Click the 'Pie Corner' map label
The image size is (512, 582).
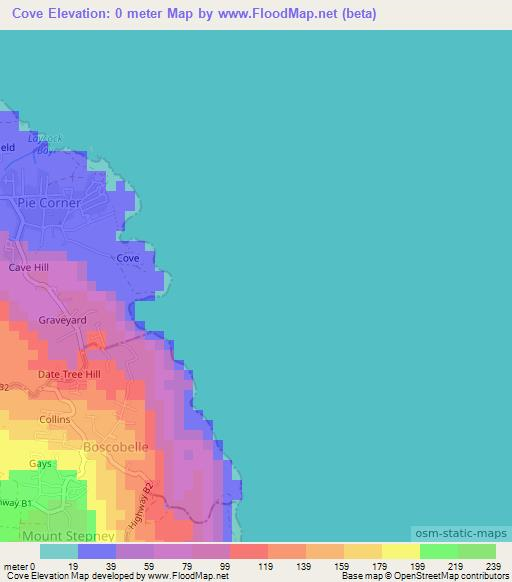pos(49,203)
